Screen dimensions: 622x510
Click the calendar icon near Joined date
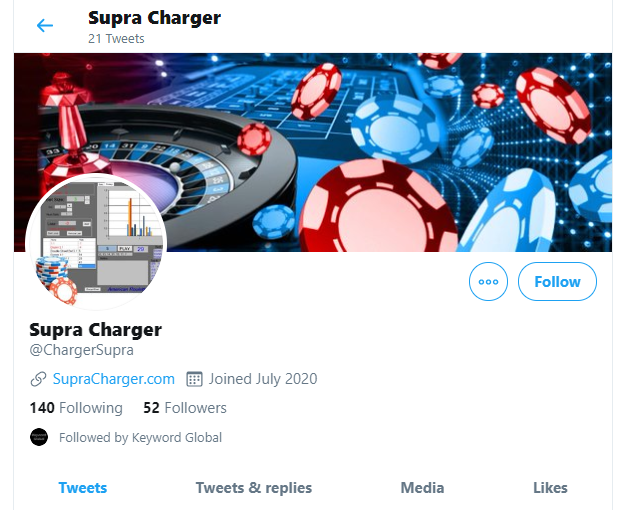tap(194, 379)
